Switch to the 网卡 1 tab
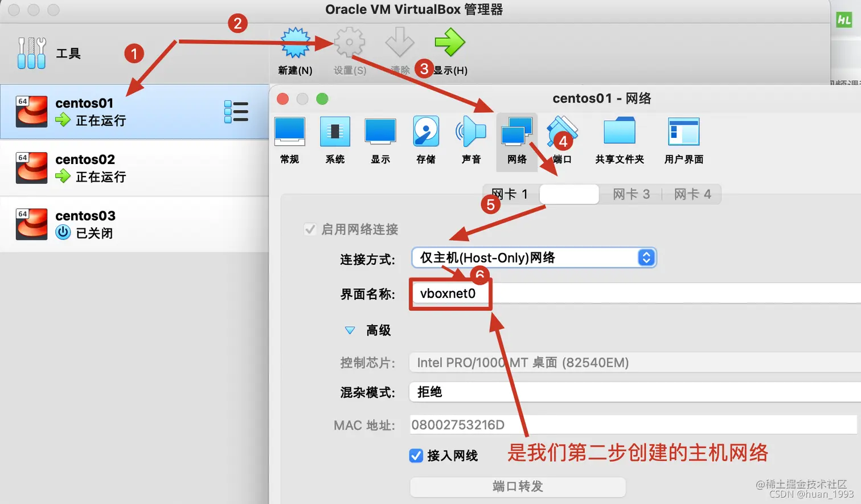The image size is (861, 504). 510,194
